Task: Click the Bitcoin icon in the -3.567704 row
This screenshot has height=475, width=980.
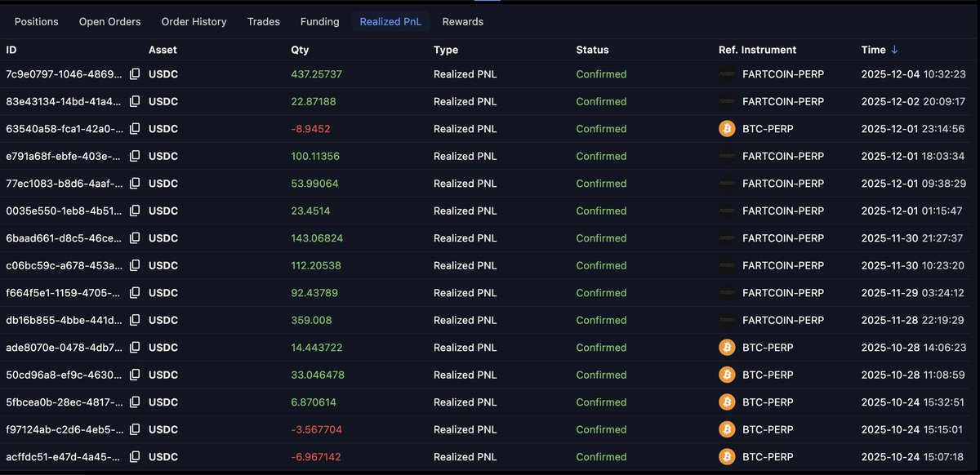Action: (x=727, y=430)
